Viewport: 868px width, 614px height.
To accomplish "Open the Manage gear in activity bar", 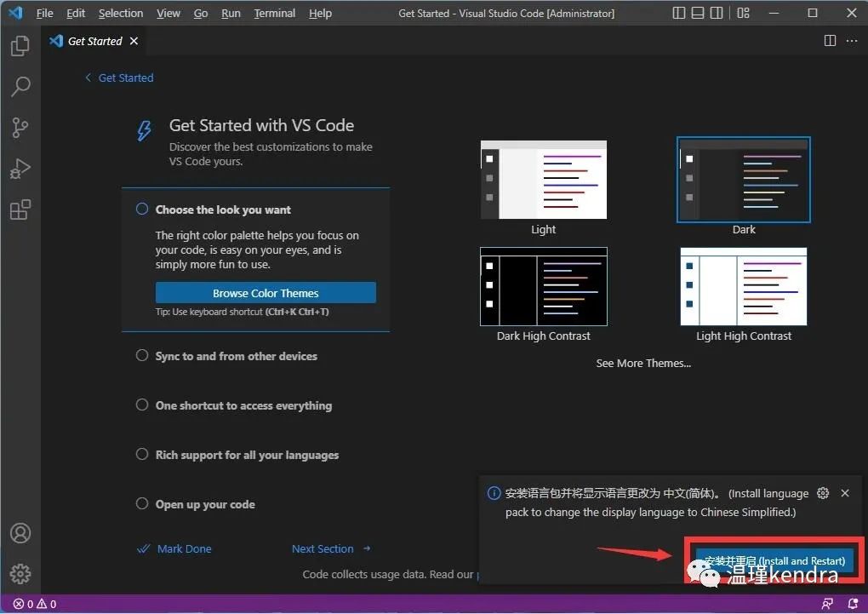I will click(20, 574).
